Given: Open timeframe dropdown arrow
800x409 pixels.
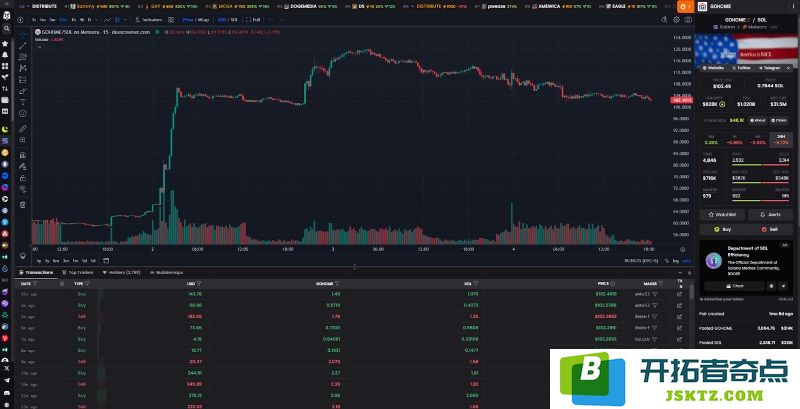Looking at the screenshot, I should tap(96, 19).
